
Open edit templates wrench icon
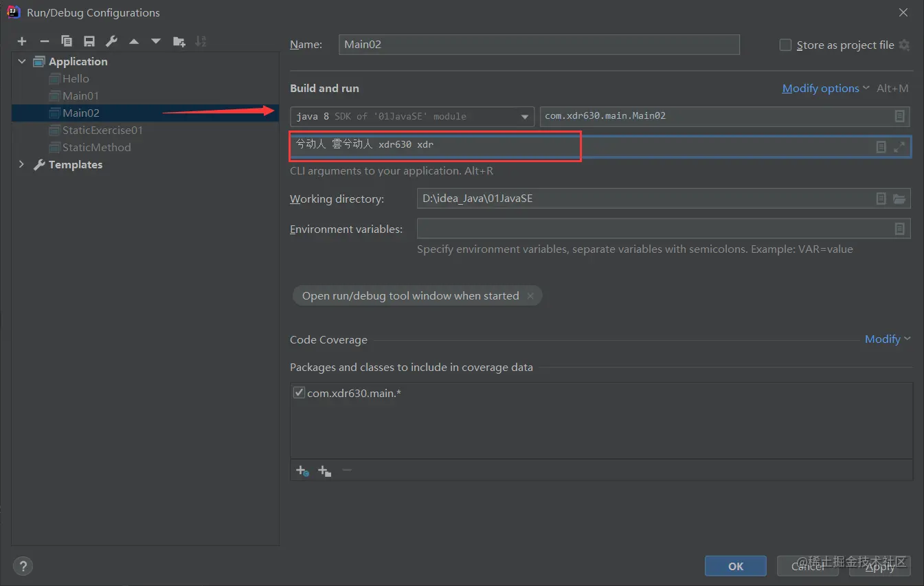coord(111,41)
